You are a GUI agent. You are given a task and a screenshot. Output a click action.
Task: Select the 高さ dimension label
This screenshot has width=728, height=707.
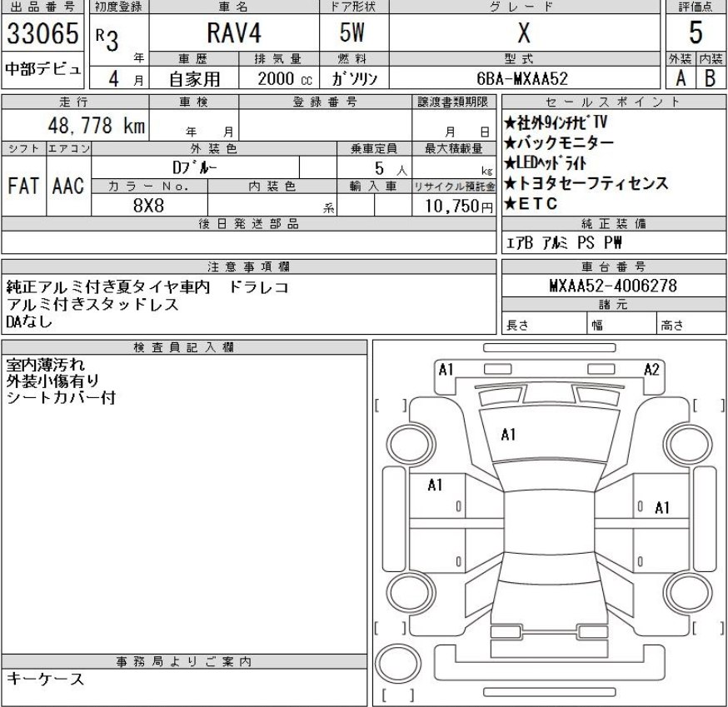(x=672, y=325)
